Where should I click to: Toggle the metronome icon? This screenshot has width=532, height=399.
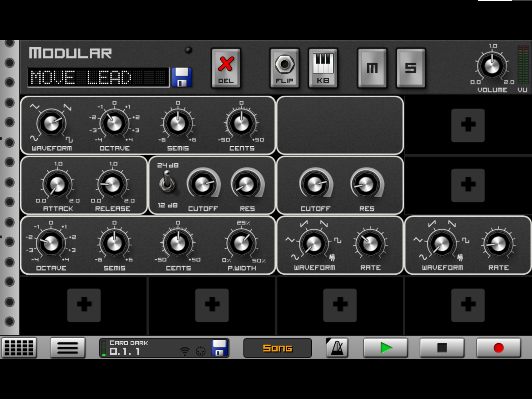(337, 348)
